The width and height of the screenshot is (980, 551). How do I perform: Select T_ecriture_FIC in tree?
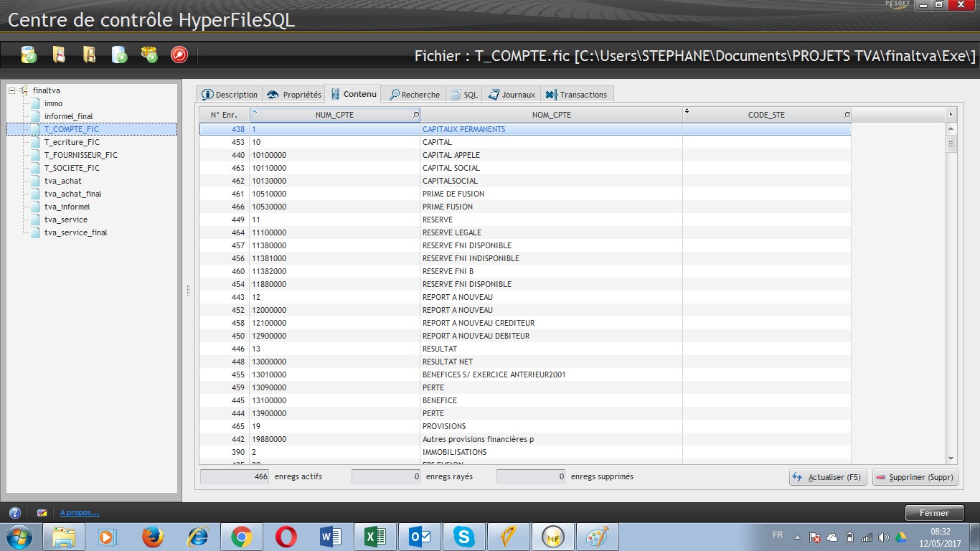click(72, 142)
